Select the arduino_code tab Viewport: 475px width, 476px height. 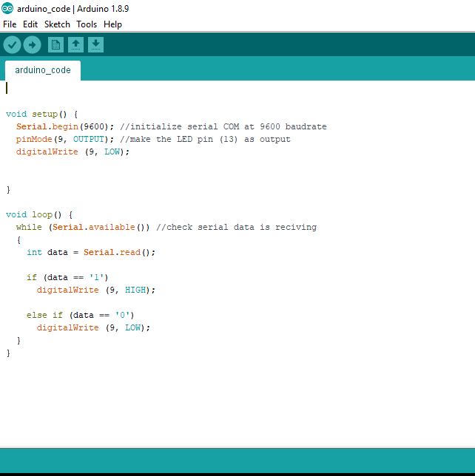click(43, 70)
